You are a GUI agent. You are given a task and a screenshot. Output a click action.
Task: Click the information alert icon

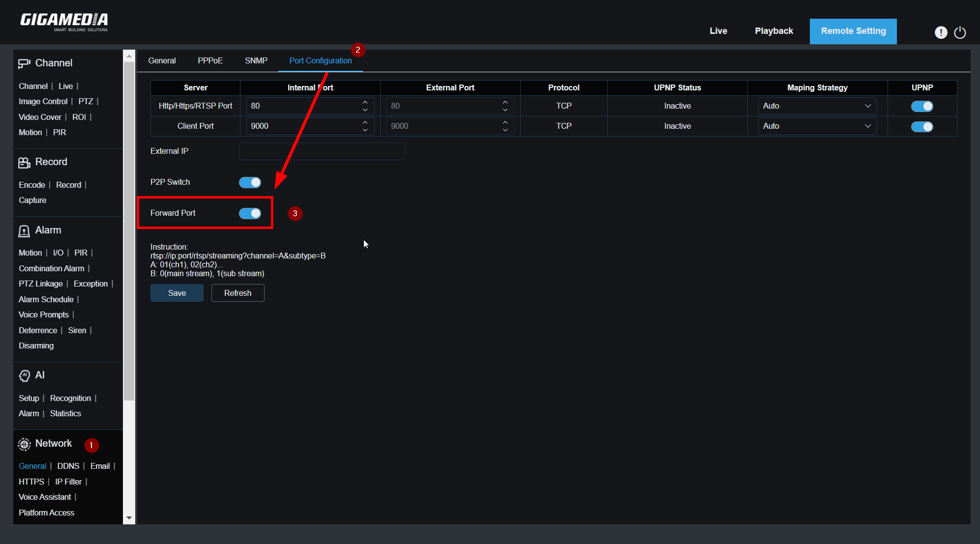click(x=941, y=32)
